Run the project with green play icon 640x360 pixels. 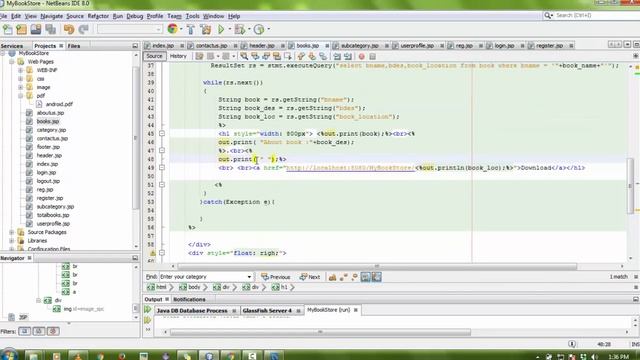pos(221,29)
